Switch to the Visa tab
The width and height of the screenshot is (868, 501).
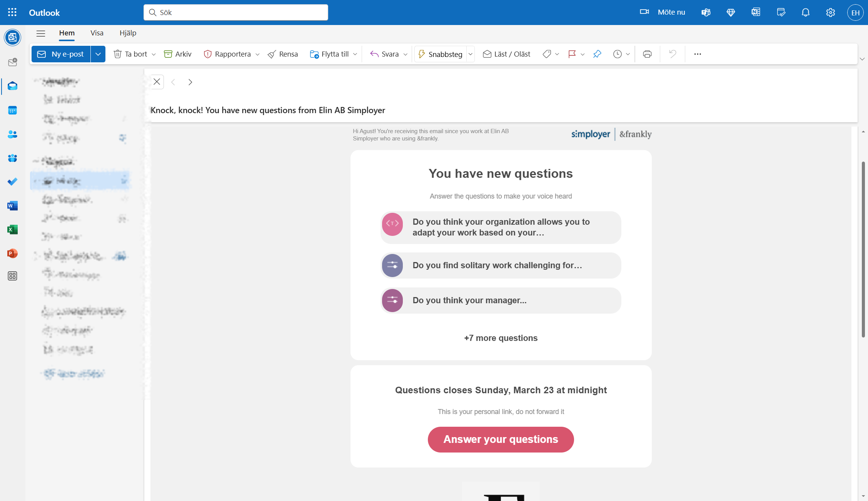[97, 33]
